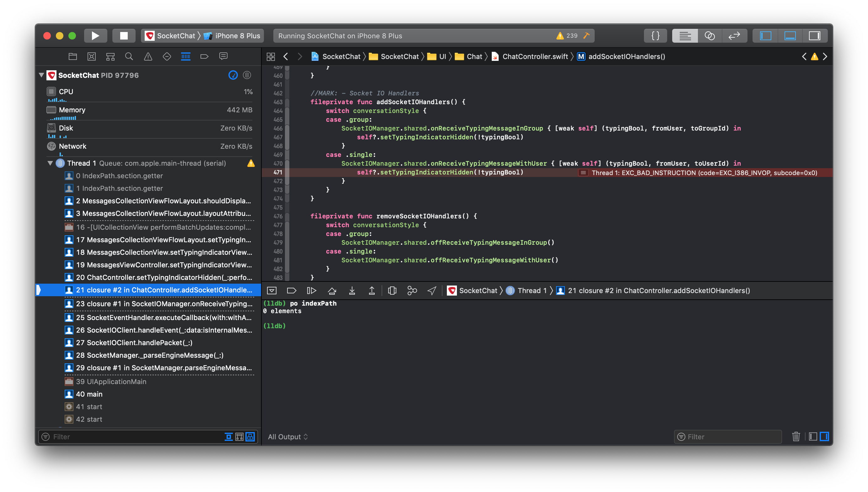Switch to the Standard editor
The width and height of the screenshot is (868, 492).
pos(685,36)
